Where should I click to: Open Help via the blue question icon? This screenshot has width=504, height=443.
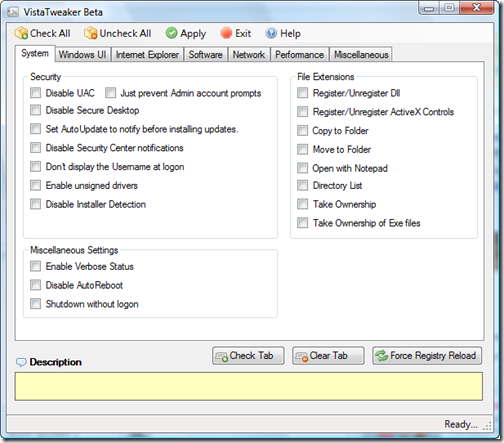coord(271,33)
